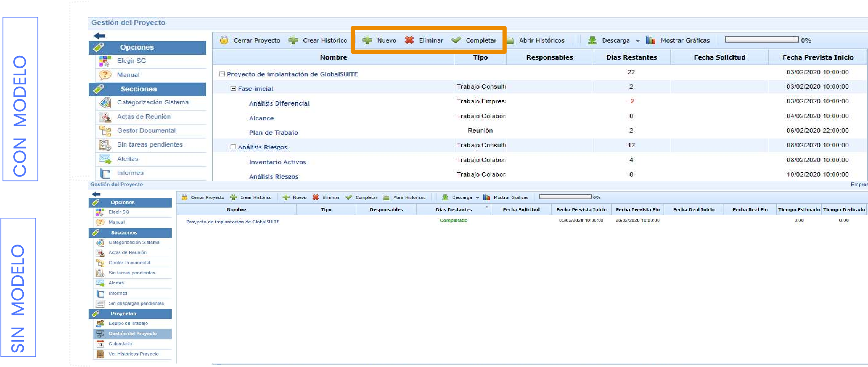The image size is (868, 367).
Task: Collapse root Proyecto de implantación node expander
Action: click(x=222, y=74)
